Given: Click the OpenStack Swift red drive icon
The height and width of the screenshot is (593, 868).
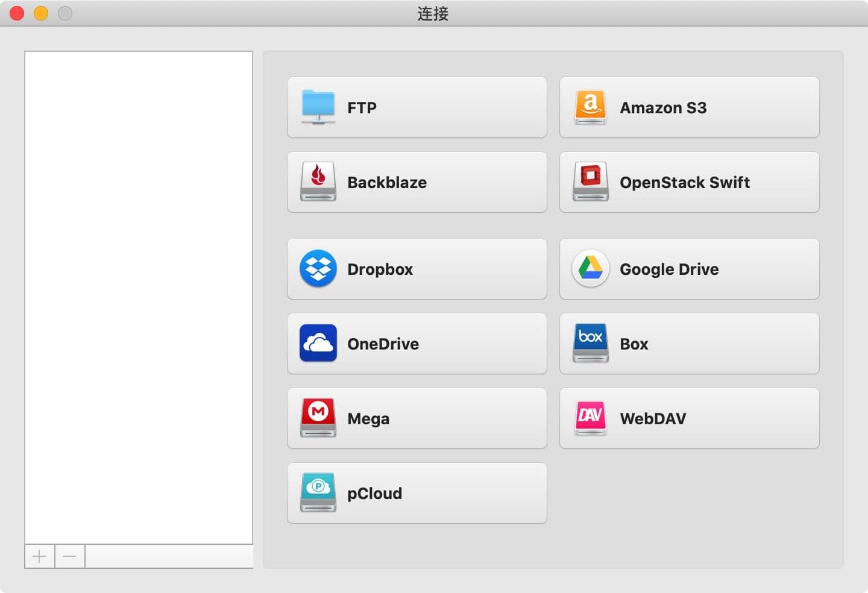Looking at the screenshot, I should coord(591,182).
